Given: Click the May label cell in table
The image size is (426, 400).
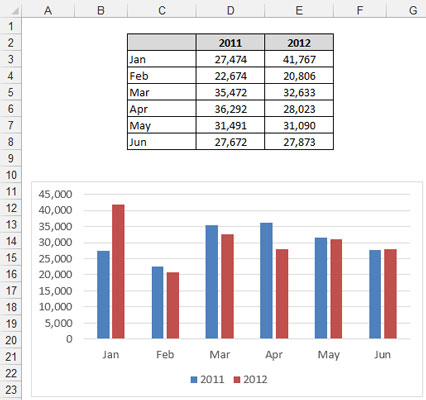Looking at the screenshot, I should pyautogui.click(x=162, y=125).
